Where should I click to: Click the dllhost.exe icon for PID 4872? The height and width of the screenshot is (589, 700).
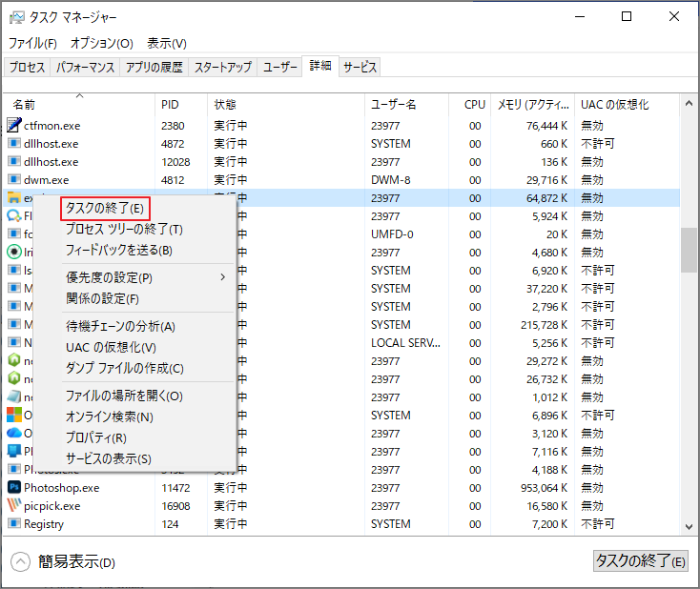click(14, 143)
